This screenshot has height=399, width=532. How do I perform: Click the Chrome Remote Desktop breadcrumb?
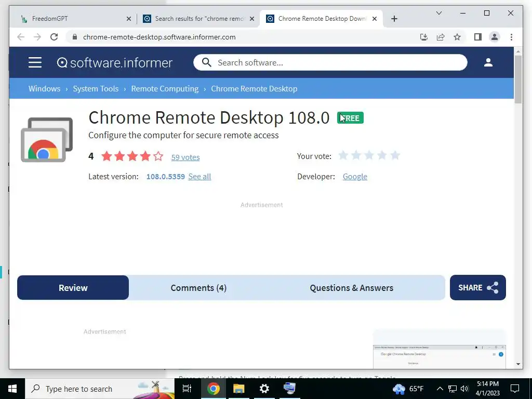254,88
